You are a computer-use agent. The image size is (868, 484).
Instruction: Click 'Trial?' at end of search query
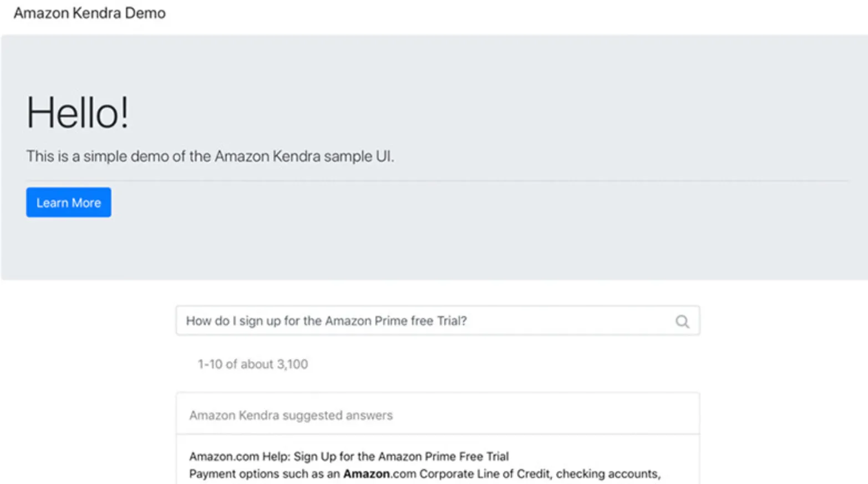[451, 321]
